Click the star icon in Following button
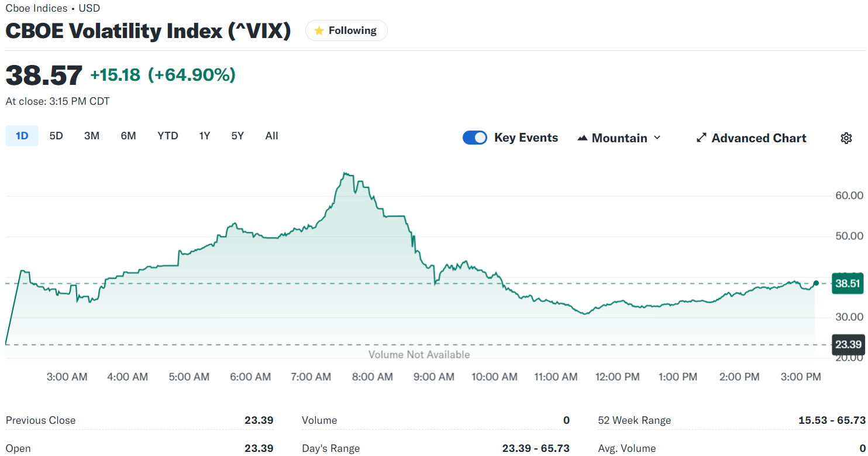The width and height of the screenshot is (868, 456). click(319, 31)
